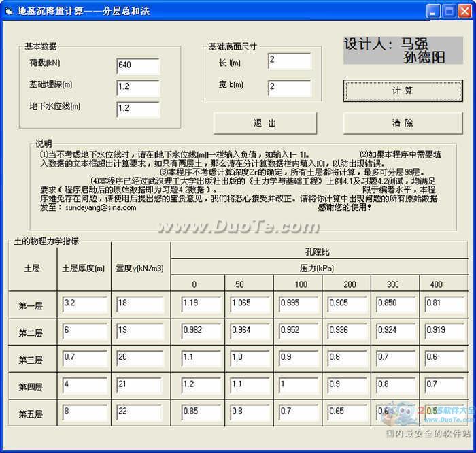Click 第一层 void ratio field showing 0.995
The height and width of the screenshot is (453, 476).
point(299,305)
